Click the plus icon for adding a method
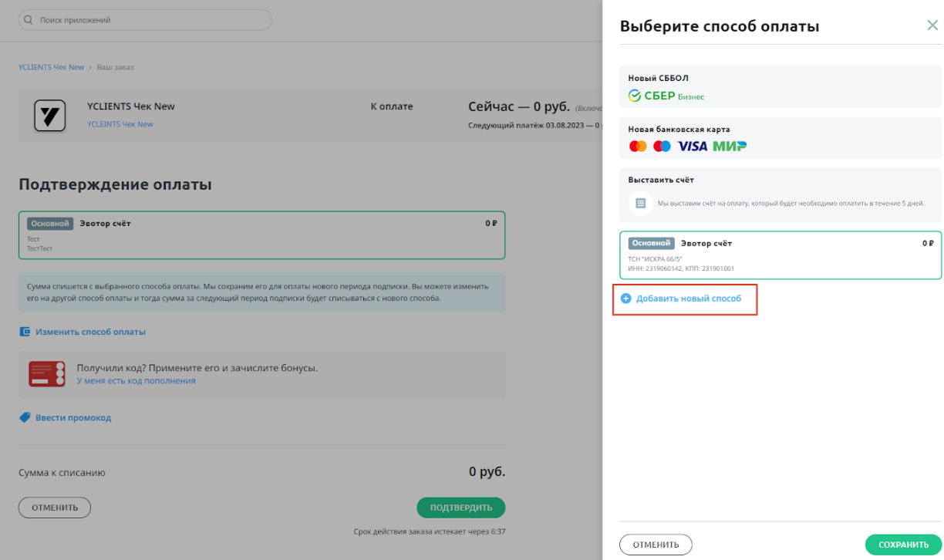 (626, 299)
